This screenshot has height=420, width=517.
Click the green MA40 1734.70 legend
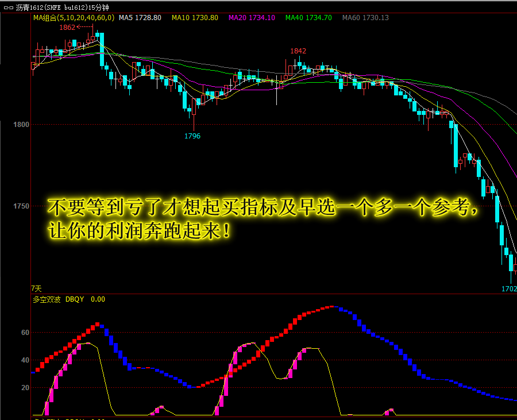tap(308, 18)
